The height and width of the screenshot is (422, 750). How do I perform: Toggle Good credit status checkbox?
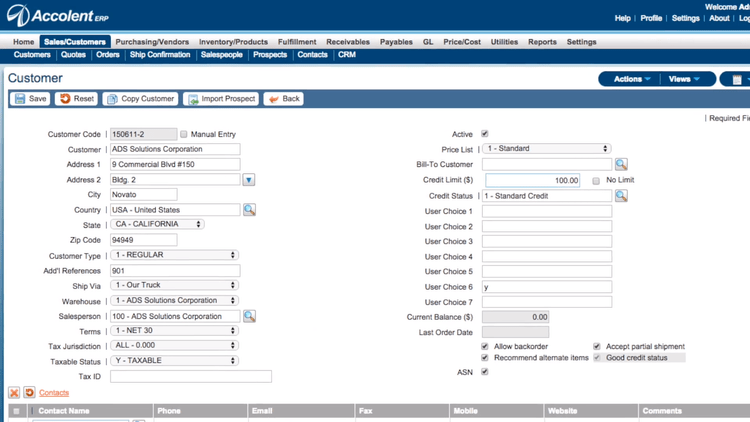pos(596,357)
